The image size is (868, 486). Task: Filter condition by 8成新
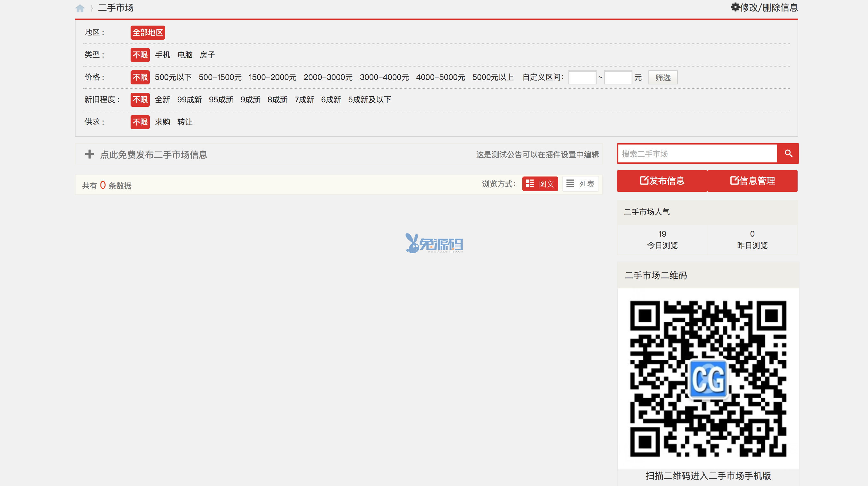277,100
